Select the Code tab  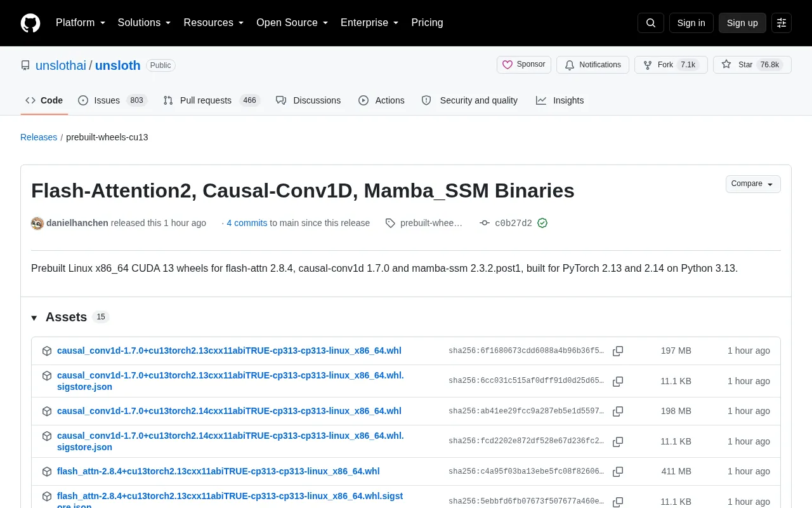pos(44,100)
